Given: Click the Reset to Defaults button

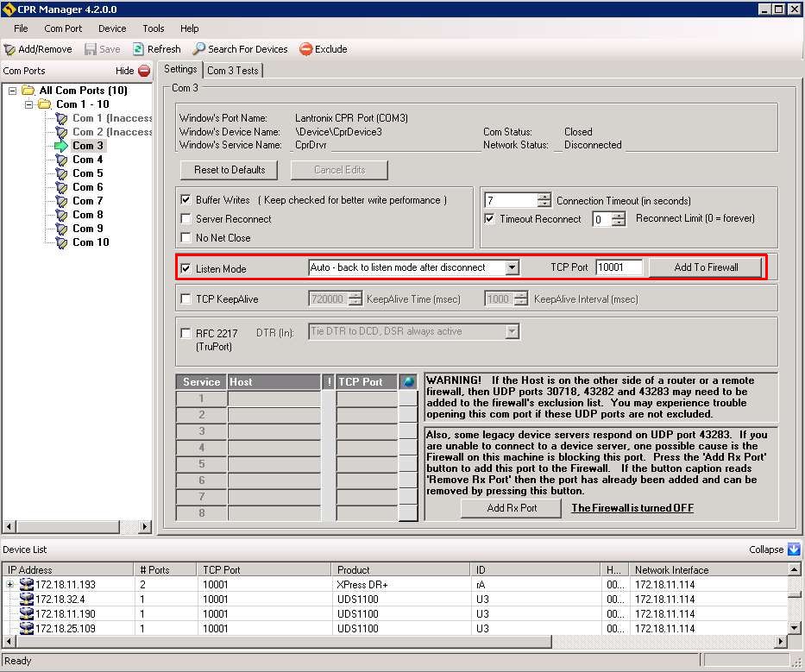Looking at the screenshot, I should click(x=229, y=170).
